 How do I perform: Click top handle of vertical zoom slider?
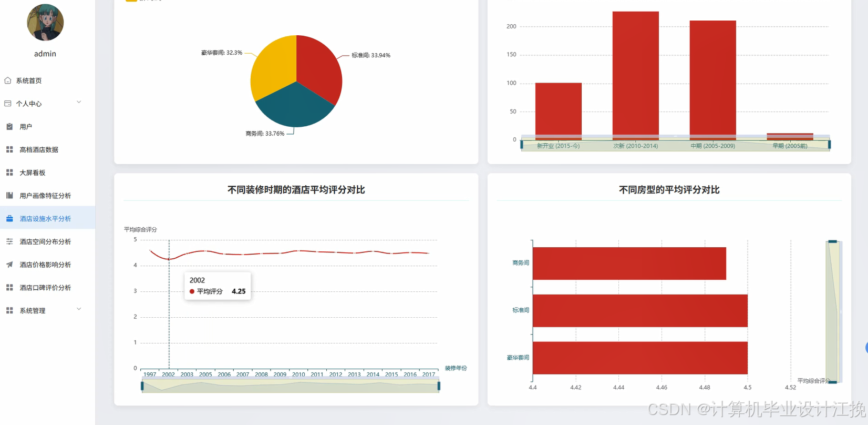832,241
